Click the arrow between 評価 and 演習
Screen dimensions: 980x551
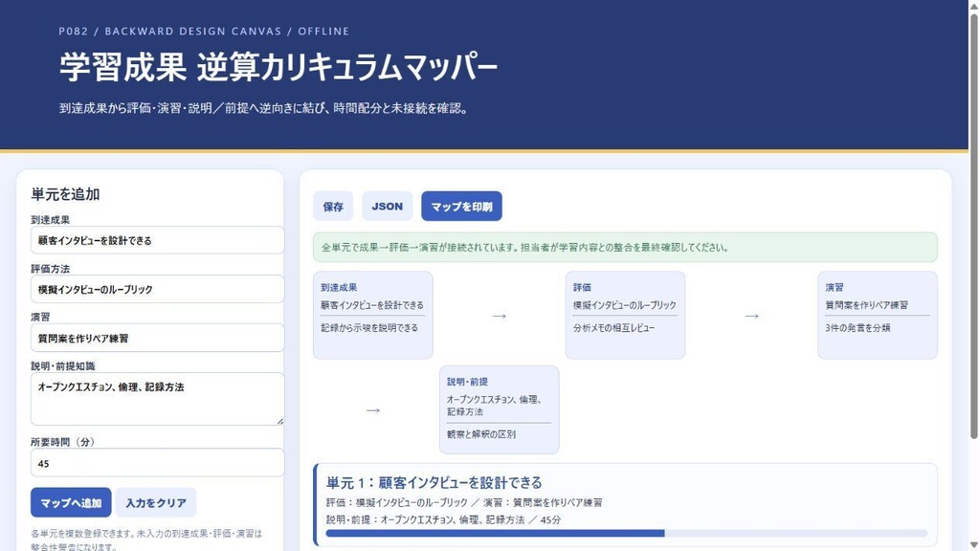click(x=751, y=316)
